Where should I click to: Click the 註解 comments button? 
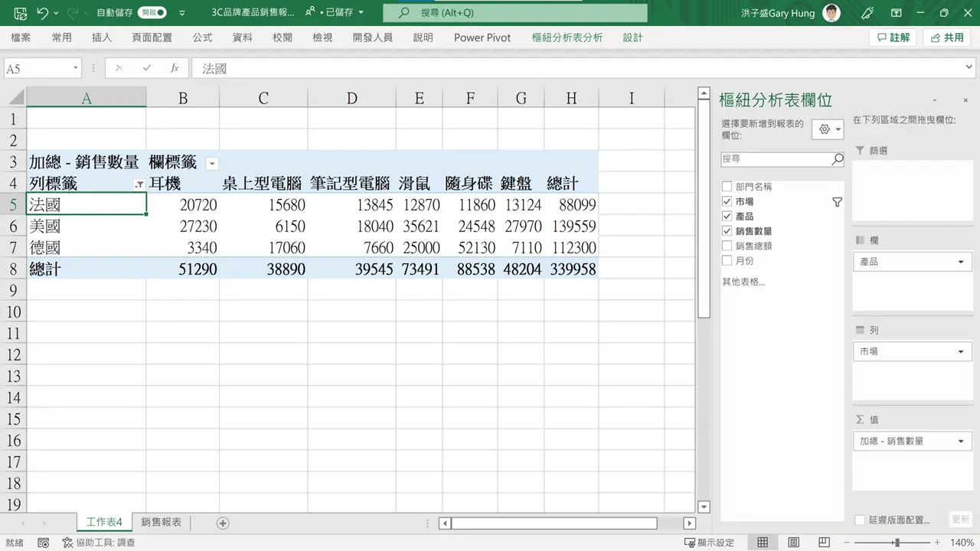click(893, 37)
